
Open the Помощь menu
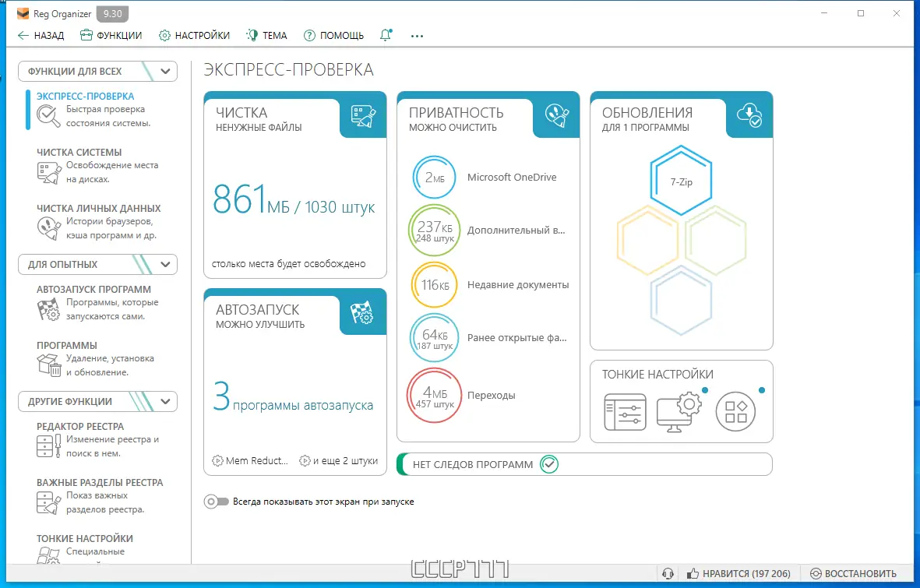pos(333,35)
